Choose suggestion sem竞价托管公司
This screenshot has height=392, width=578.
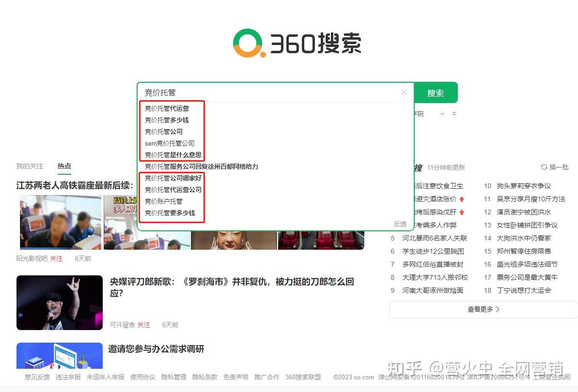(x=170, y=143)
